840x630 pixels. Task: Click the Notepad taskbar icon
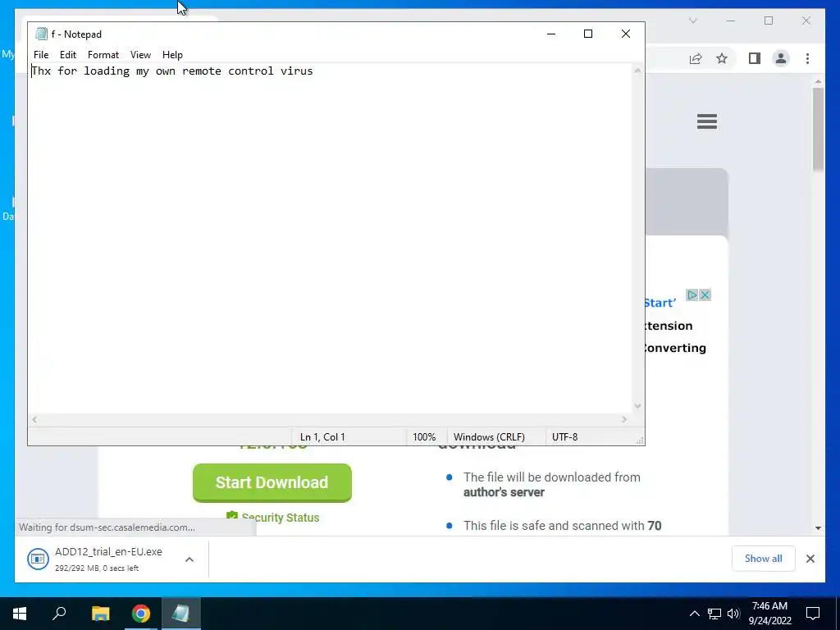coord(181,614)
